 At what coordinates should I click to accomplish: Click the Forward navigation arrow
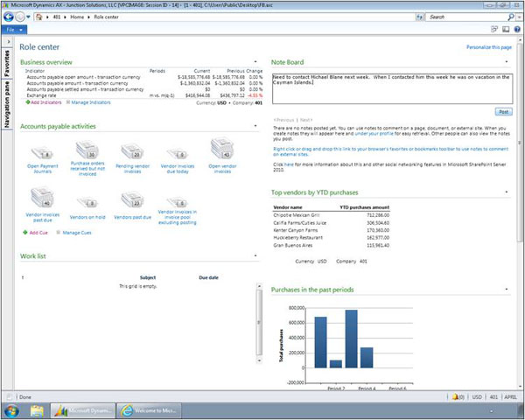20,17
